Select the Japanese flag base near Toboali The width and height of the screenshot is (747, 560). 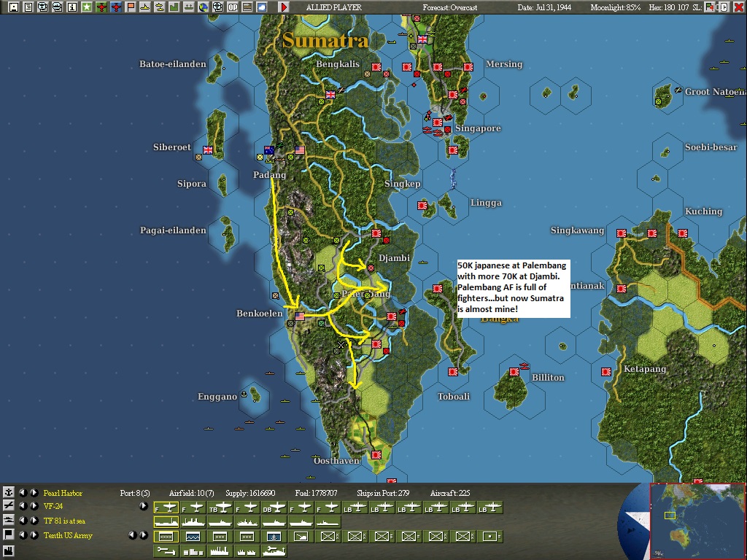pyautogui.click(x=453, y=372)
